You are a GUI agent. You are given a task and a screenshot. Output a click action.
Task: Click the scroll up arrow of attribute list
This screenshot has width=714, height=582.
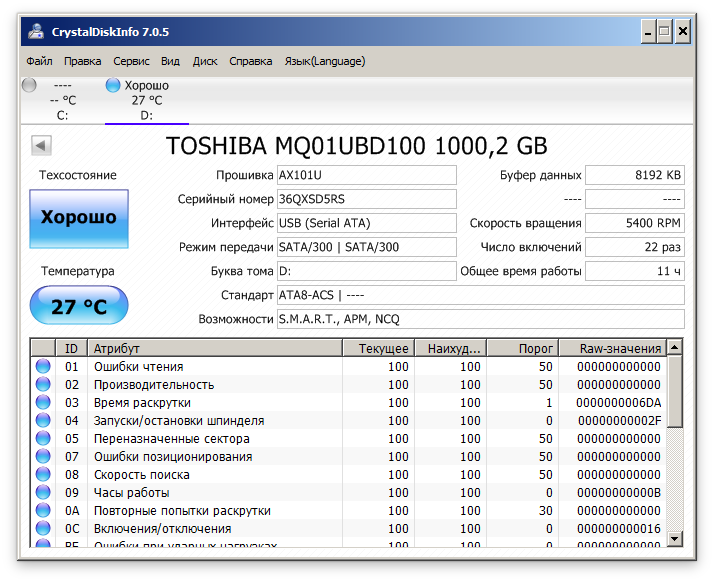[x=675, y=347]
